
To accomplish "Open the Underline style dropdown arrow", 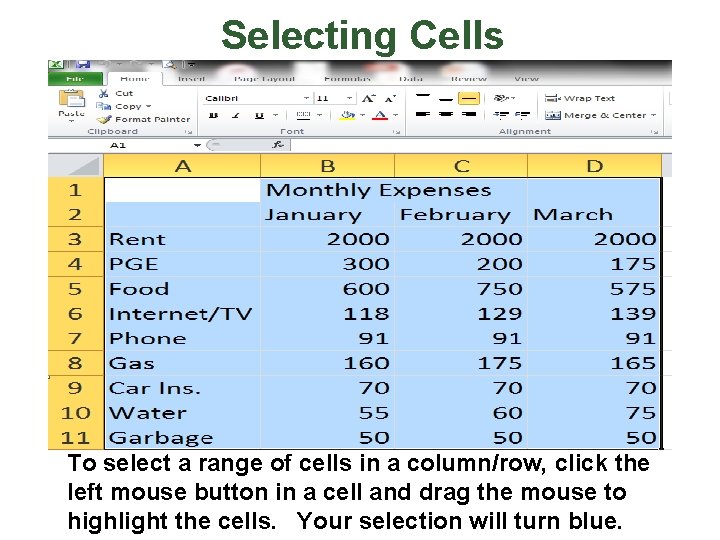I will (275, 115).
